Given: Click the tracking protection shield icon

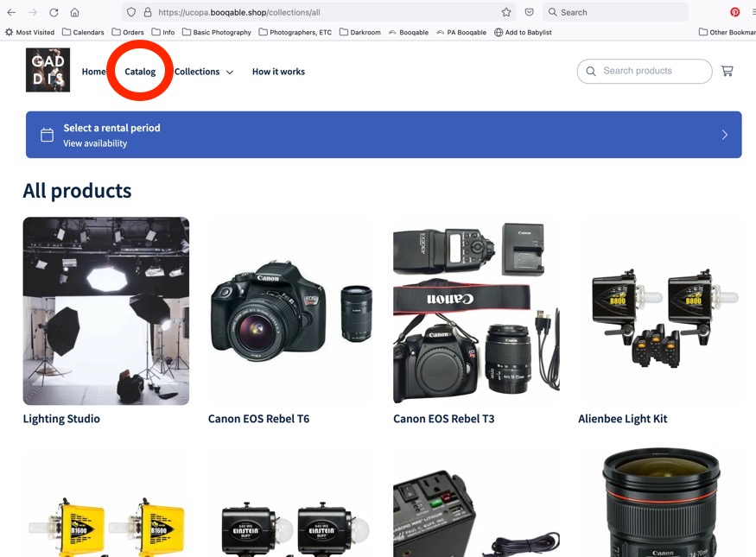Looking at the screenshot, I should tap(131, 13).
